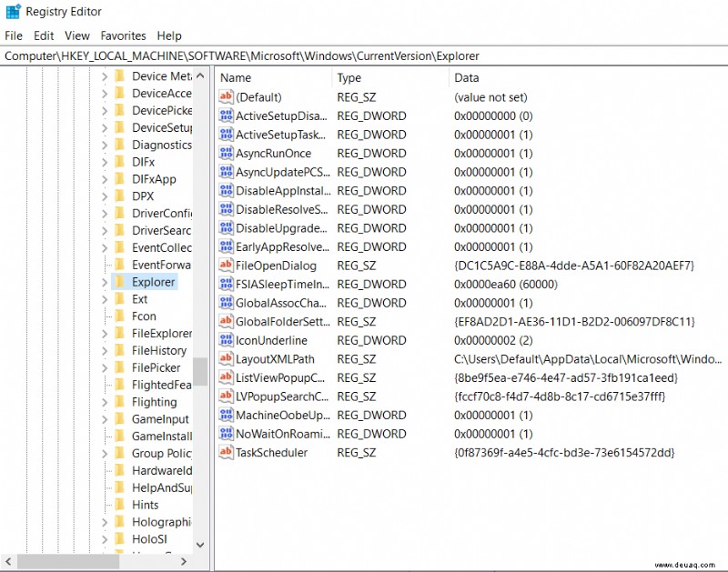The image size is (728, 572).
Task: Expand the Flighting key
Action: 105,402
